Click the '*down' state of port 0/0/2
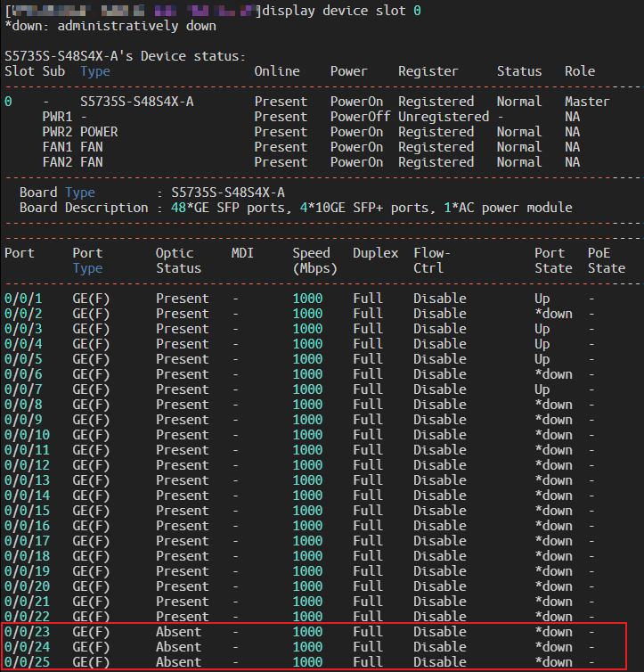Viewport: 644px width, 672px height. click(x=553, y=314)
